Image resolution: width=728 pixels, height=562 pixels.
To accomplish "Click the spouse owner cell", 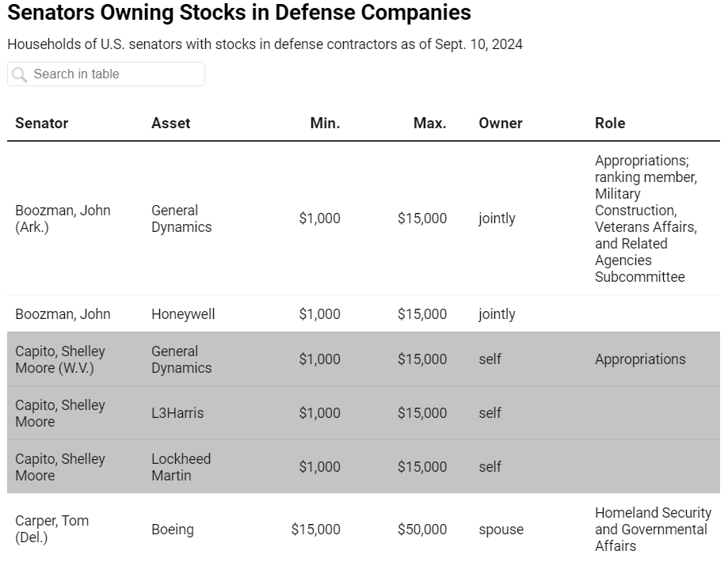I will click(501, 530).
